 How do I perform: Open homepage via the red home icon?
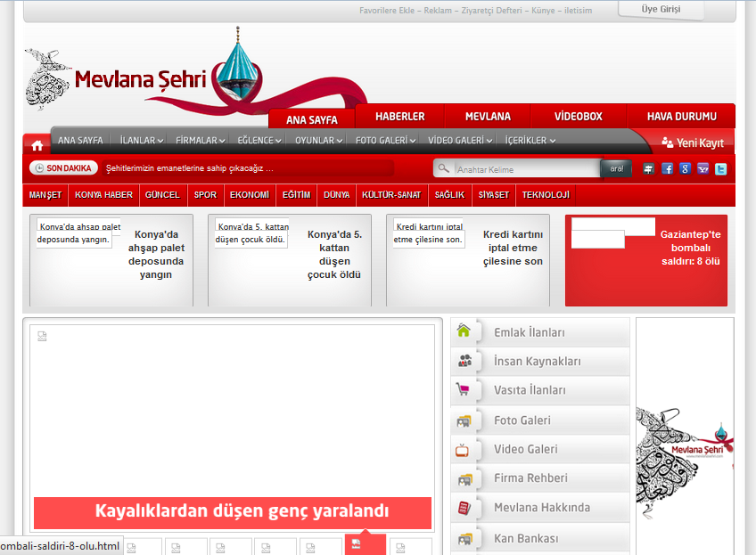(36, 143)
